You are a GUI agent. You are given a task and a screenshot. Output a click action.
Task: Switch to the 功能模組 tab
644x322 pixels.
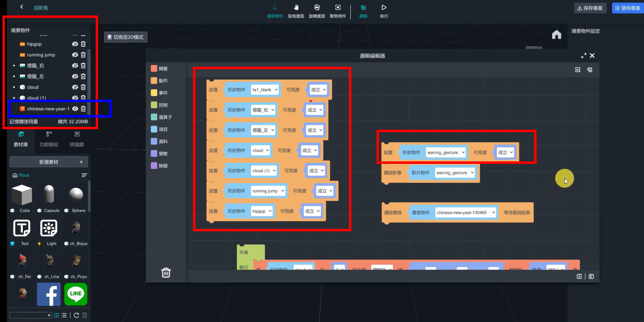click(x=49, y=139)
